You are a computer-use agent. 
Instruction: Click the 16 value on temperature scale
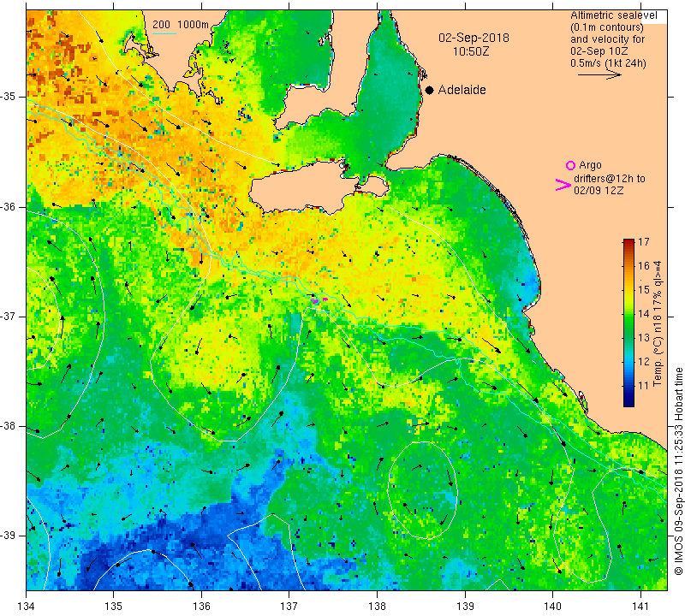pos(644,265)
